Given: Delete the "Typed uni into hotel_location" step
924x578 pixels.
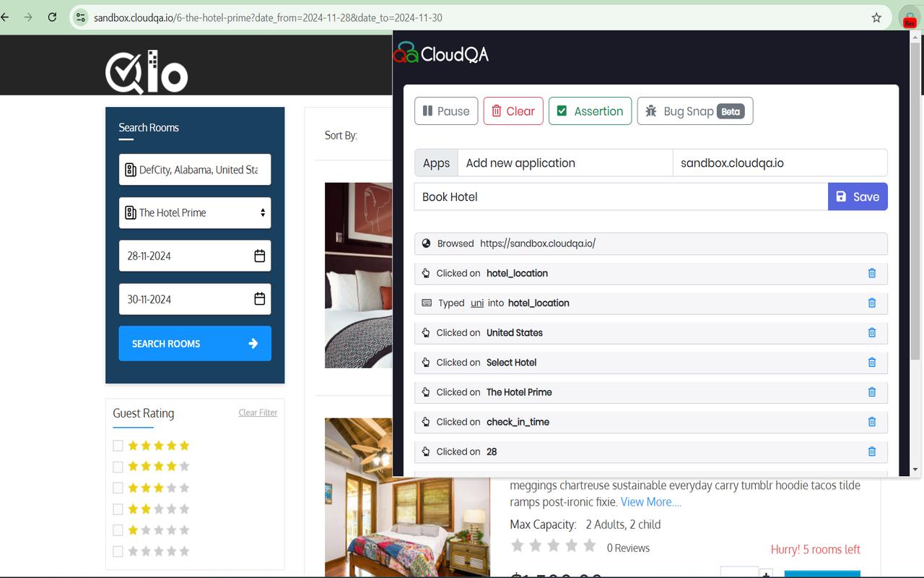Looking at the screenshot, I should pyautogui.click(x=871, y=303).
